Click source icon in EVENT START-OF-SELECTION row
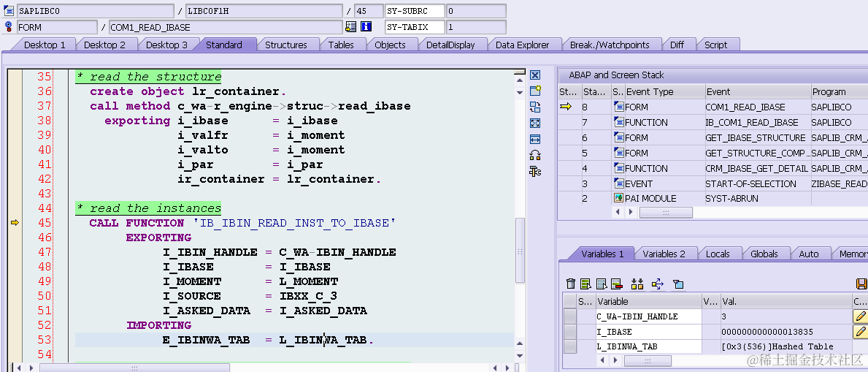Image resolution: width=868 pixels, height=372 pixels. click(619, 183)
